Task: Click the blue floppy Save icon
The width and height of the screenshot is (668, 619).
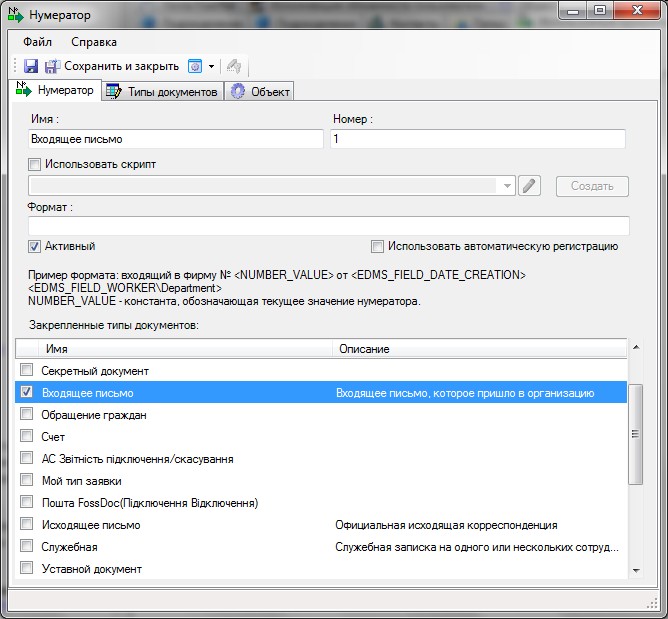Action: [x=31, y=66]
